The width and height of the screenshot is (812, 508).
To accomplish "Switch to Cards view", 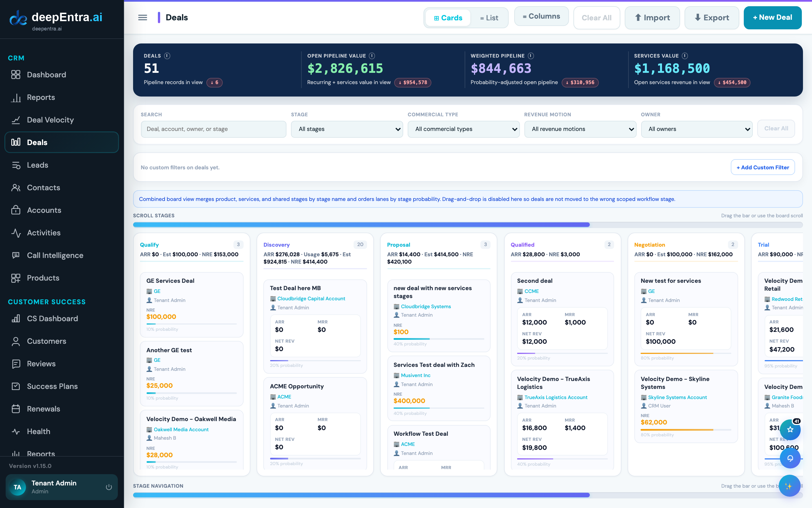I will [448, 18].
